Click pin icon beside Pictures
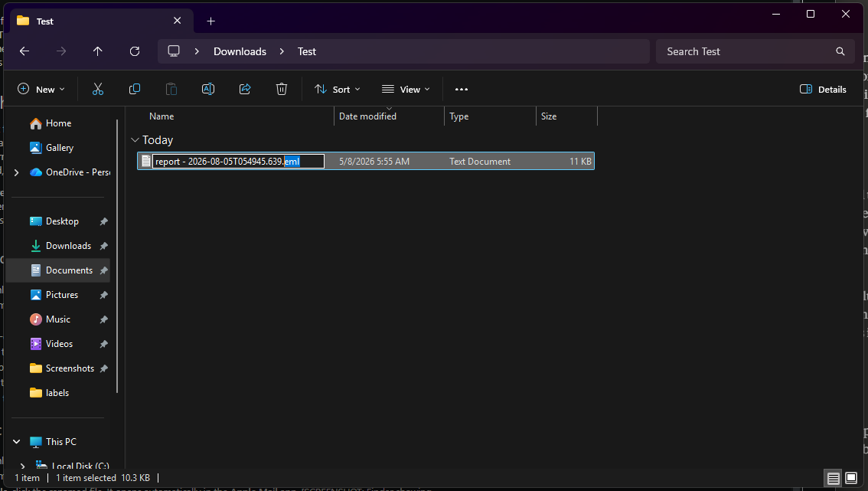 [103, 296]
